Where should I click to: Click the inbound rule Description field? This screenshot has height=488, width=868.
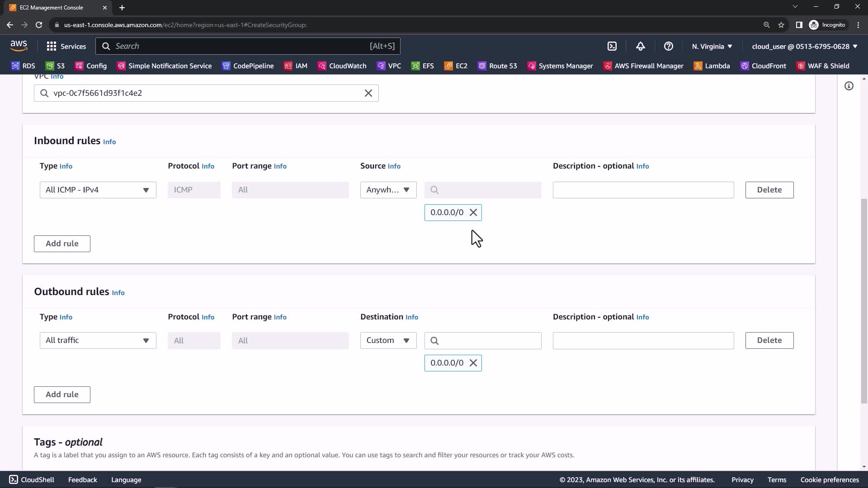[x=643, y=190]
